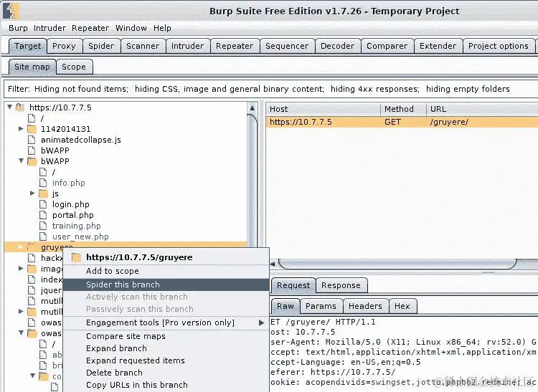Open the Repeater menu in menu bar

coord(90,28)
